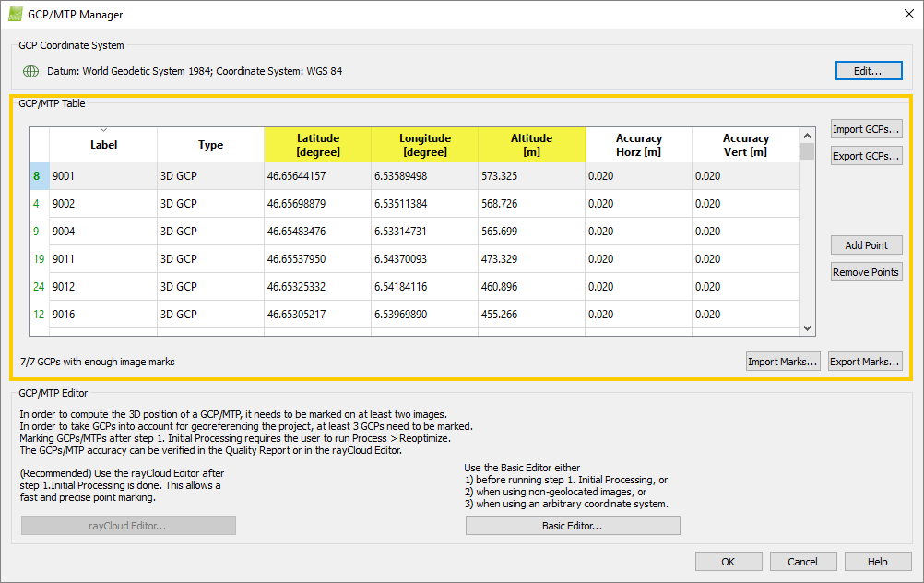Edit latitude field of point 9002
This screenshot has height=583, width=924.
coord(317,204)
